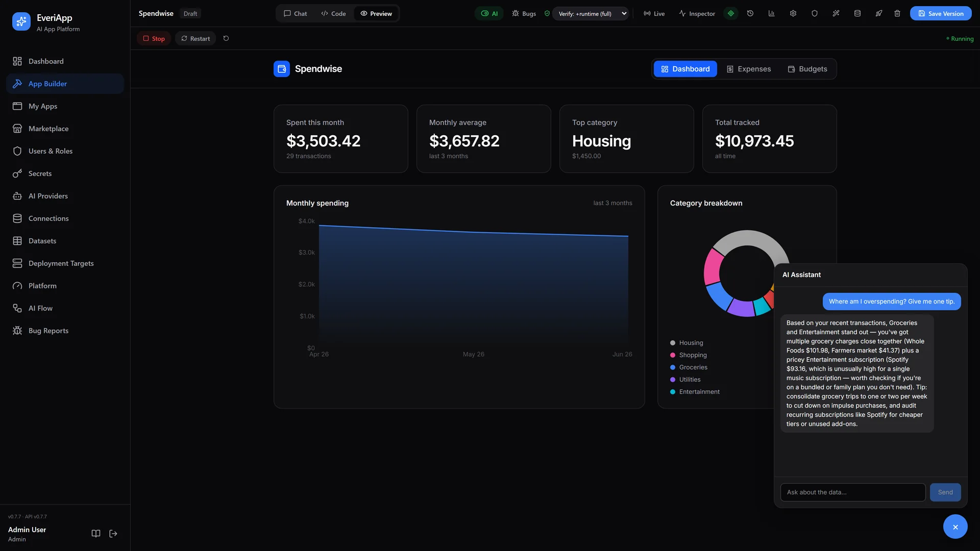Viewport: 980px width, 551px height.
Task: Open Connections in the sidebar
Action: click(65, 218)
